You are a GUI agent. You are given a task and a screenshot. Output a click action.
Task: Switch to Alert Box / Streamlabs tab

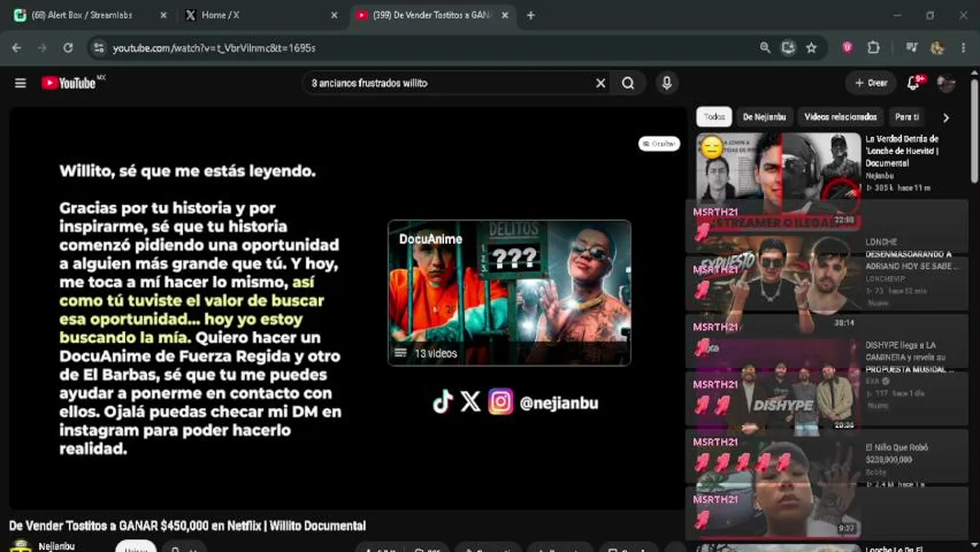point(90,15)
